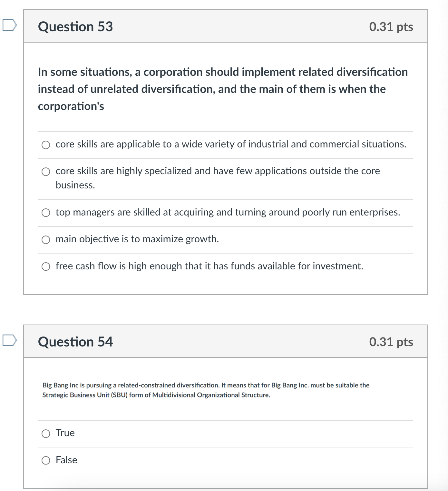The height and width of the screenshot is (491, 448).
Task: Pick 'free cash flow is high enough' answer
Action: [45, 266]
